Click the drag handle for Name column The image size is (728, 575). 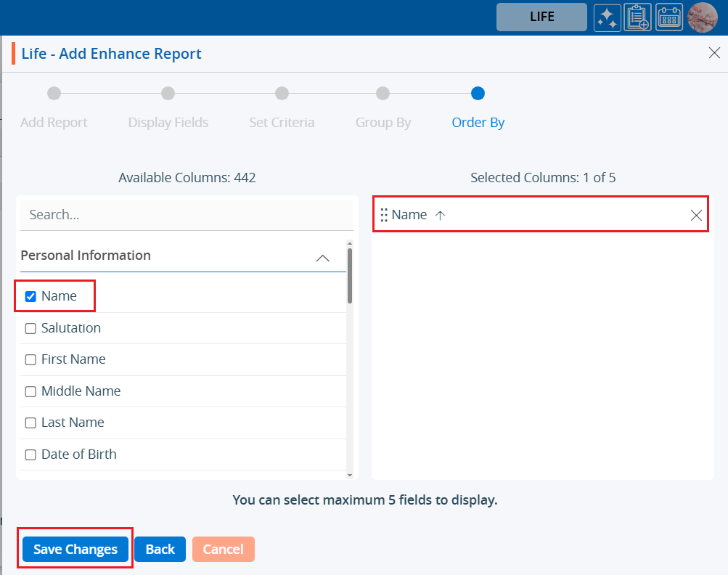tap(384, 215)
